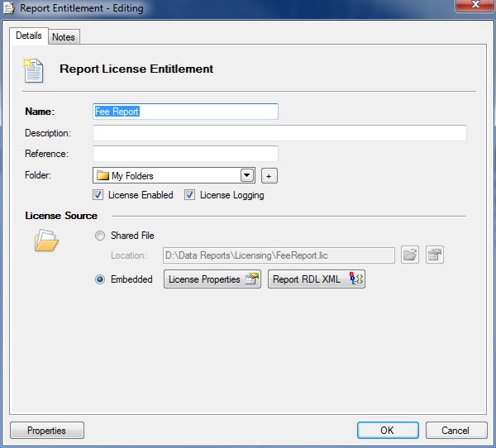Select the Shared File radio button
The image size is (496, 448).
pyautogui.click(x=100, y=236)
